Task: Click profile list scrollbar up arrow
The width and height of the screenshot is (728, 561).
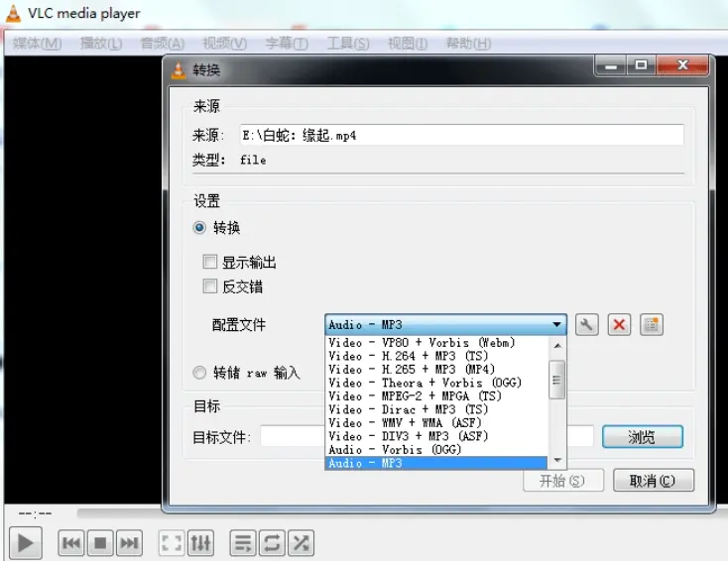Action: (x=557, y=345)
